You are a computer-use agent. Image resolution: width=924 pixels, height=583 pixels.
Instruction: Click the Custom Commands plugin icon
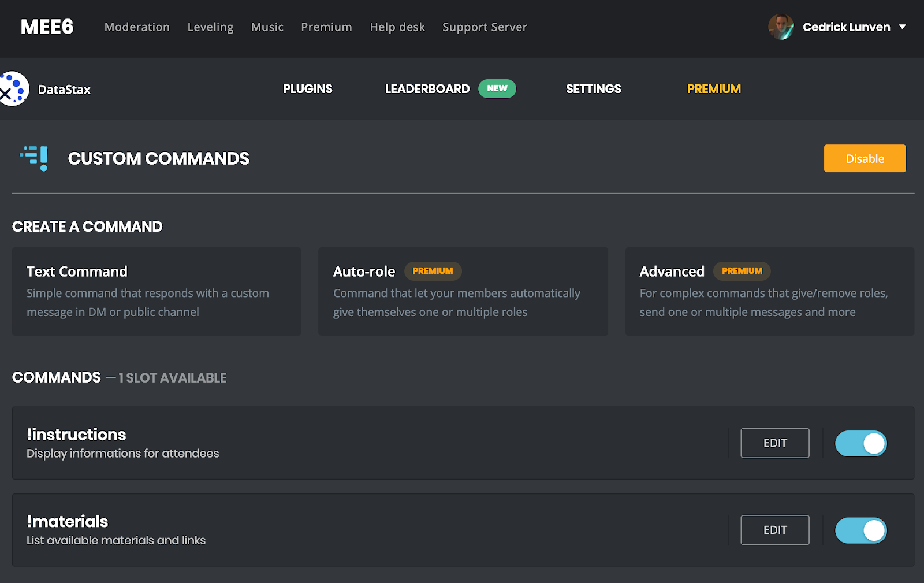tap(34, 158)
